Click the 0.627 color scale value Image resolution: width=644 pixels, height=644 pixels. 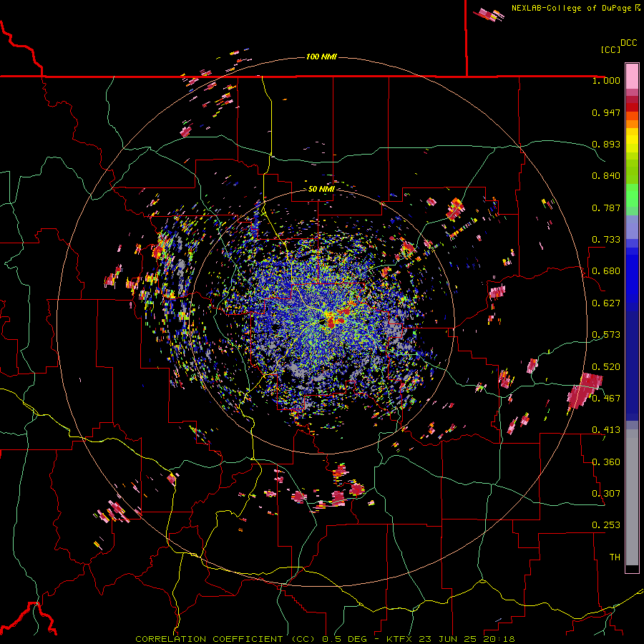606,303
